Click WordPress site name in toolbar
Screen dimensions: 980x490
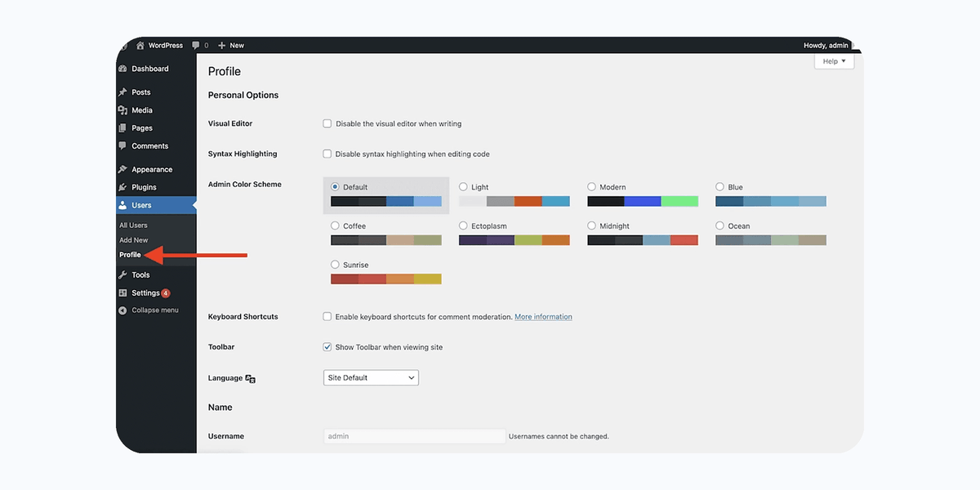166,45
